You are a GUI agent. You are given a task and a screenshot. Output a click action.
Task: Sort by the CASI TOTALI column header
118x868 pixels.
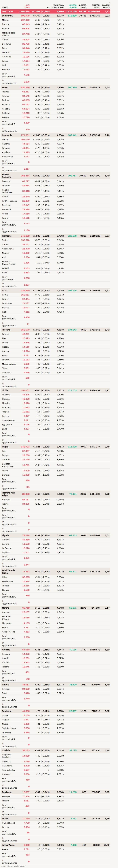(x=27, y=6)
